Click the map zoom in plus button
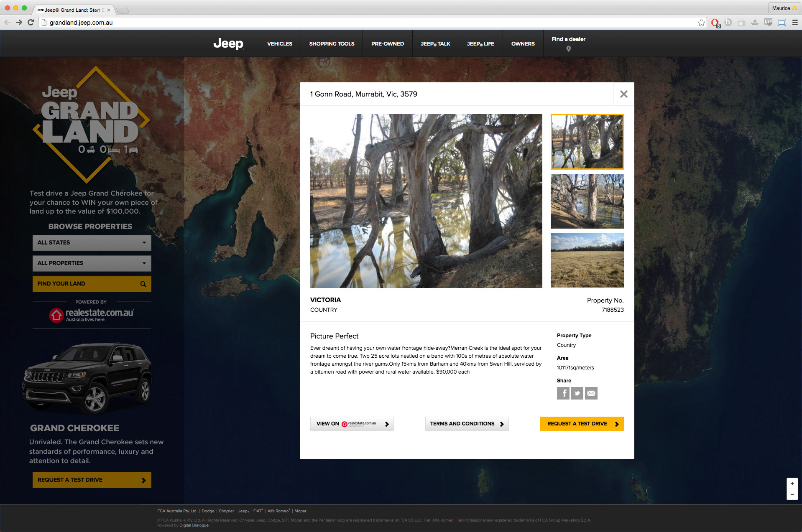The width and height of the screenshot is (802, 532). (x=792, y=484)
